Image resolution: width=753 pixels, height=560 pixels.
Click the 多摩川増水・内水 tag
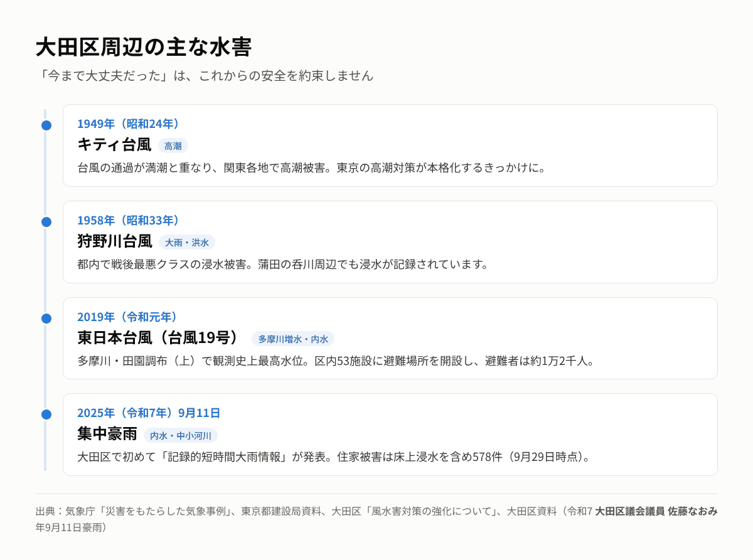(293, 339)
